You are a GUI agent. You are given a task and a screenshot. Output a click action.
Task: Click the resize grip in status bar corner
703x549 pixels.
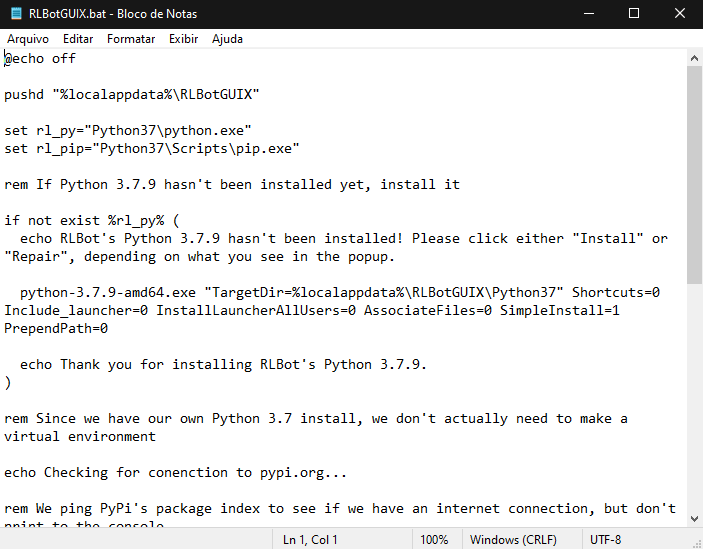[x=697, y=543]
